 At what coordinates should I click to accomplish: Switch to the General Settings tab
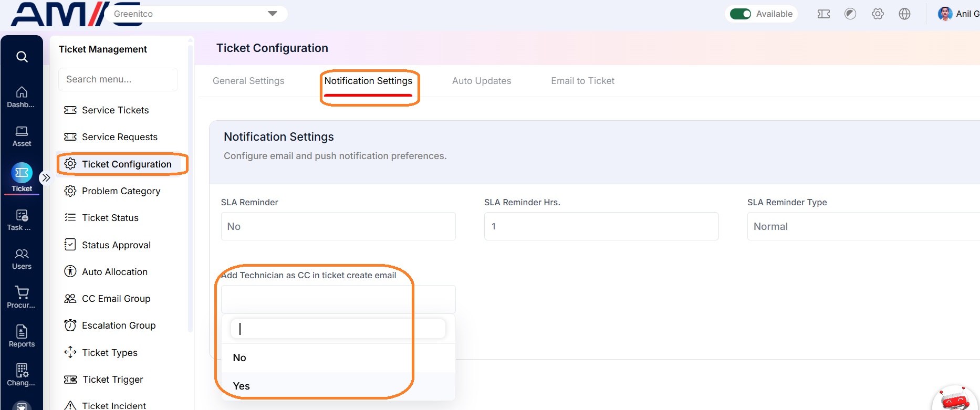point(248,81)
